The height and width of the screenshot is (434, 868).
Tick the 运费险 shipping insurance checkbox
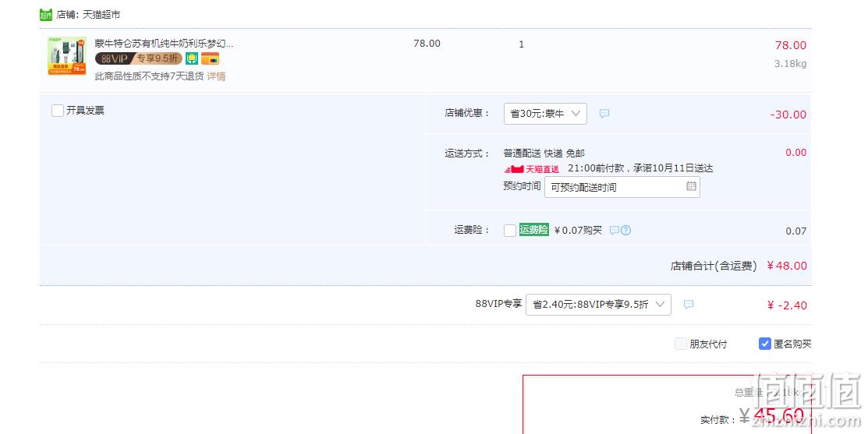[510, 230]
